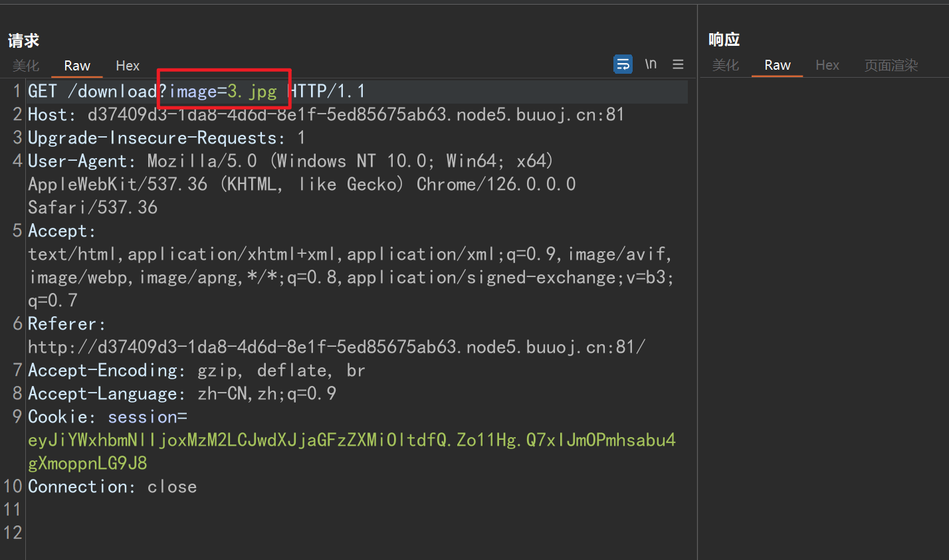Select the response Hex tab
949x560 pixels.
827,65
